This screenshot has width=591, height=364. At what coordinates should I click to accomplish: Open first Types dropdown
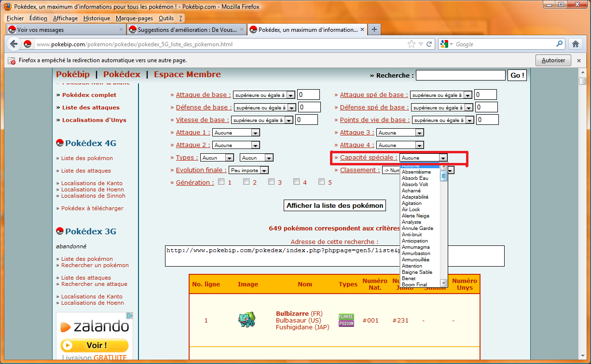[217, 158]
